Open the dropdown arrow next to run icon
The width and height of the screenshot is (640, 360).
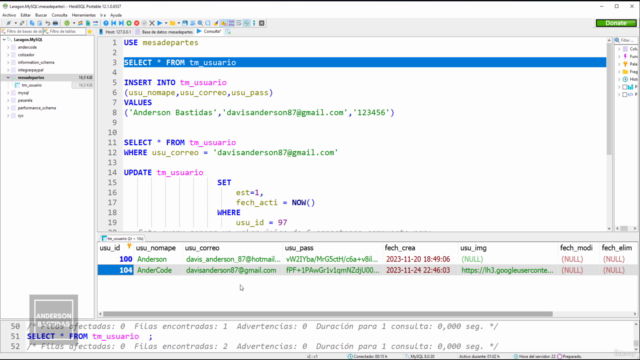(x=166, y=23)
